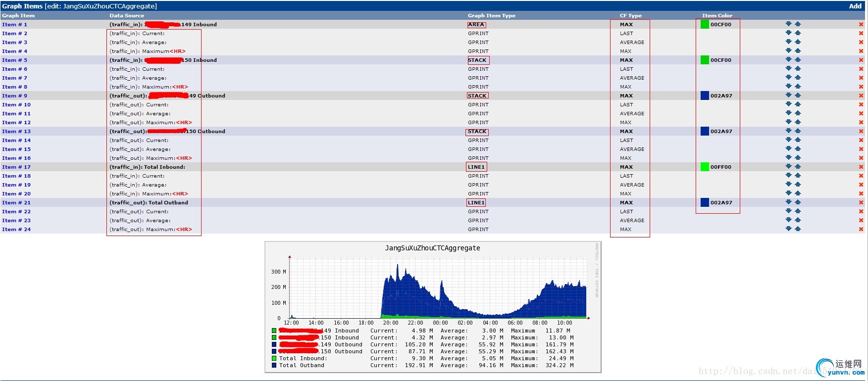Move Item # 13 up with arrow icon
This screenshot has width=868, height=381.
(798, 131)
